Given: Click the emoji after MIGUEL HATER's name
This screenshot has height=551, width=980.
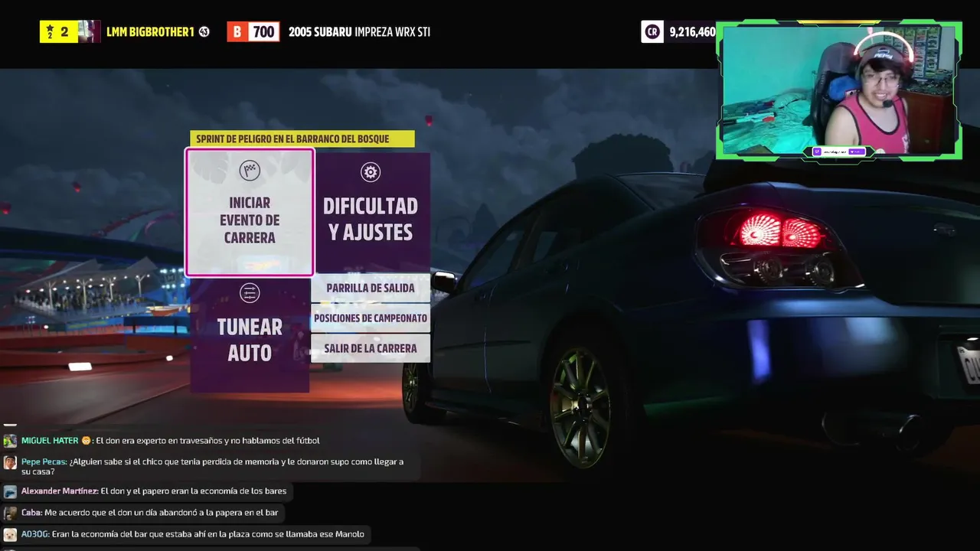Looking at the screenshot, I should click(87, 441).
